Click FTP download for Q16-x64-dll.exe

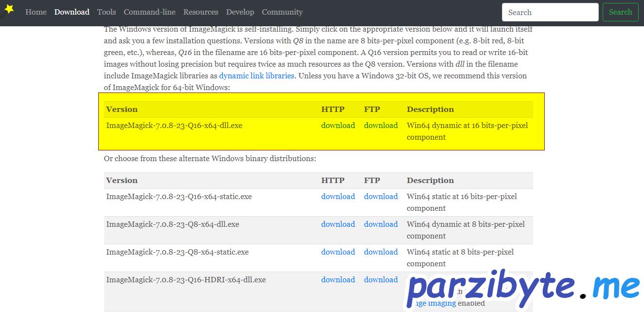pyautogui.click(x=381, y=126)
